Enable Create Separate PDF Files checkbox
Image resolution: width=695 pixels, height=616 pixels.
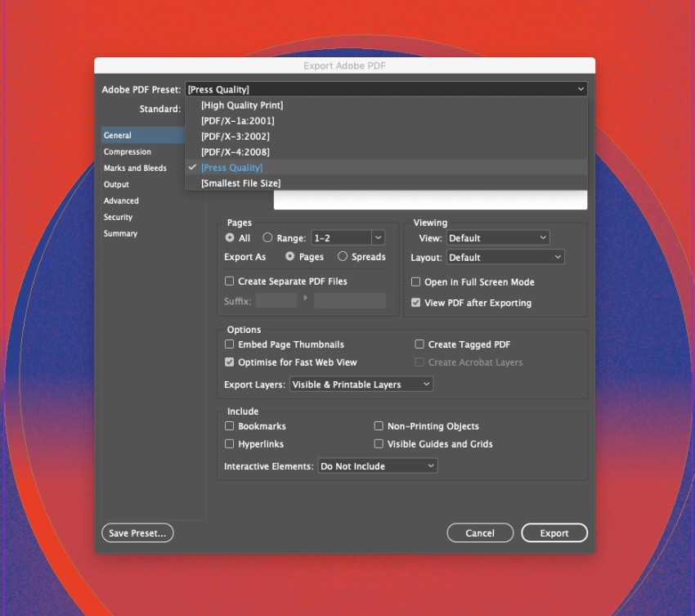point(229,281)
